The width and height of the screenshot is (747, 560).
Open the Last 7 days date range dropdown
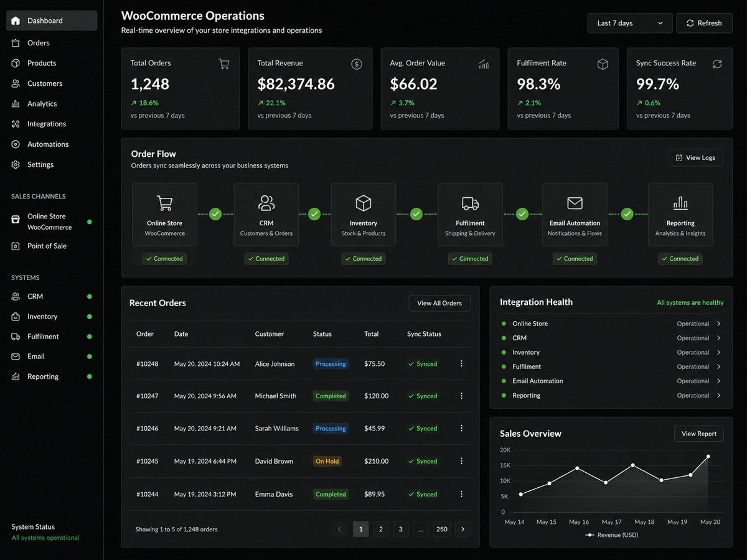(630, 23)
